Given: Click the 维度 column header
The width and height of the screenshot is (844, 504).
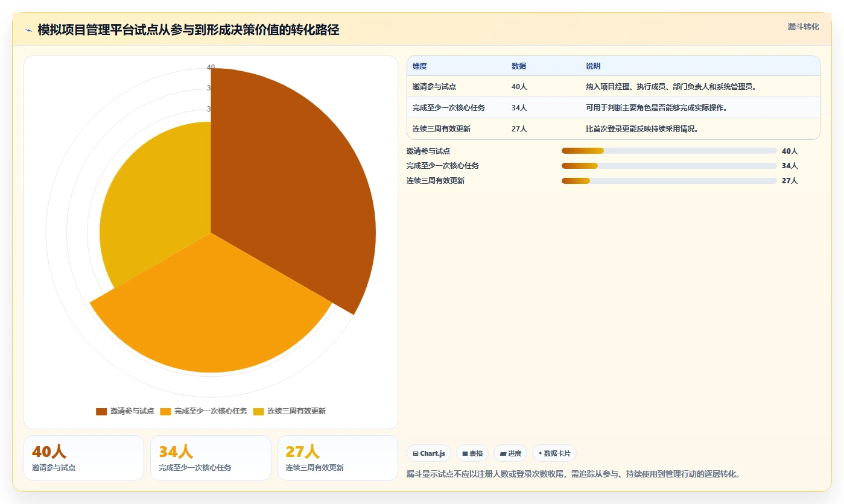Looking at the screenshot, I should coord(420,66).
